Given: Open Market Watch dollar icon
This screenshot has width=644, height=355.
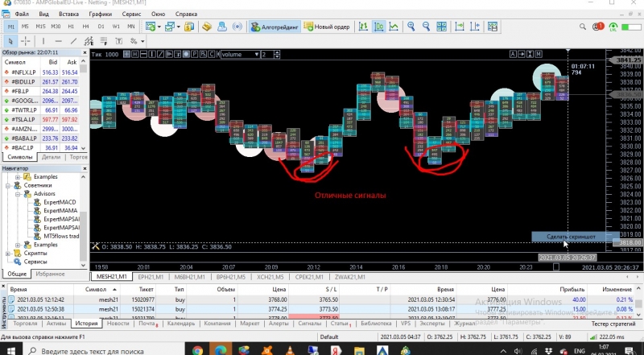Looking at the screenshot, I should (x=189, y=27).
